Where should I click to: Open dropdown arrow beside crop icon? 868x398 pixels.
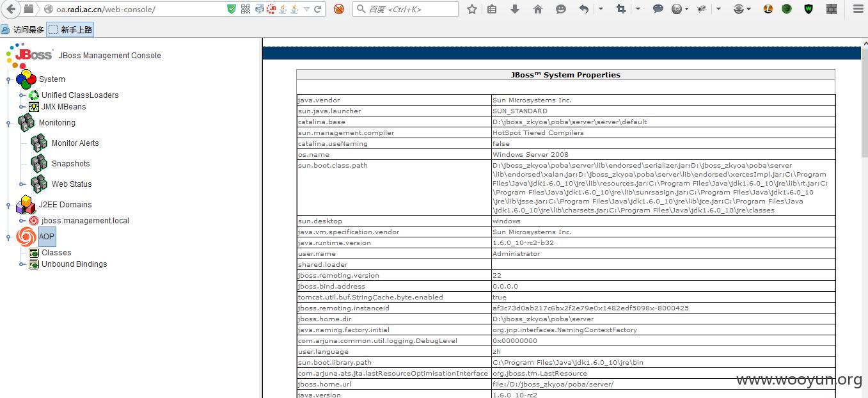(638, 9)
